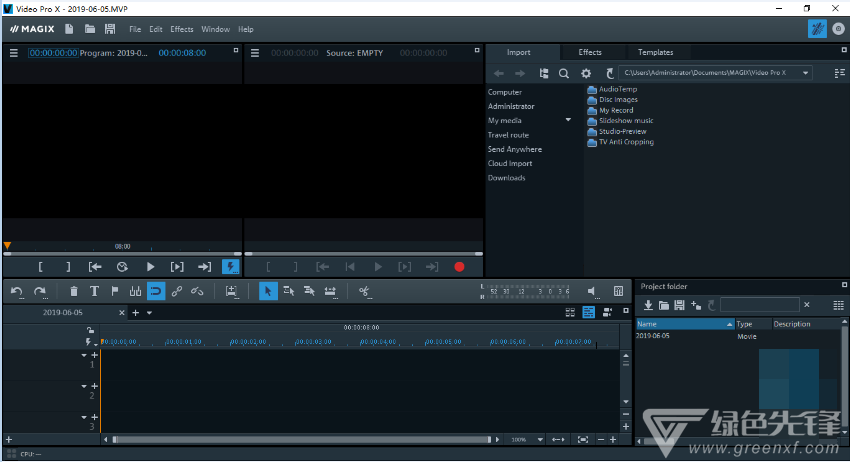
Task: Switch to the Import tab
Action: (519, 52)
